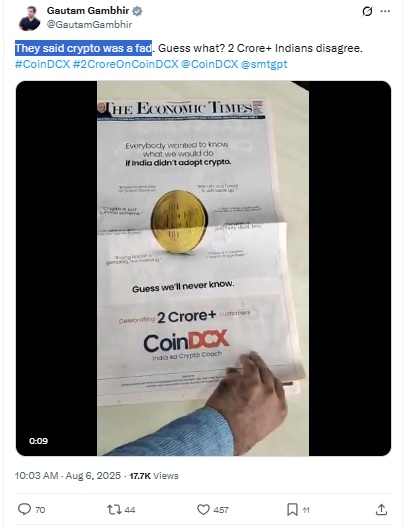Click the reply speech bubble icon
418x528 pixels.
click(24, 509)
